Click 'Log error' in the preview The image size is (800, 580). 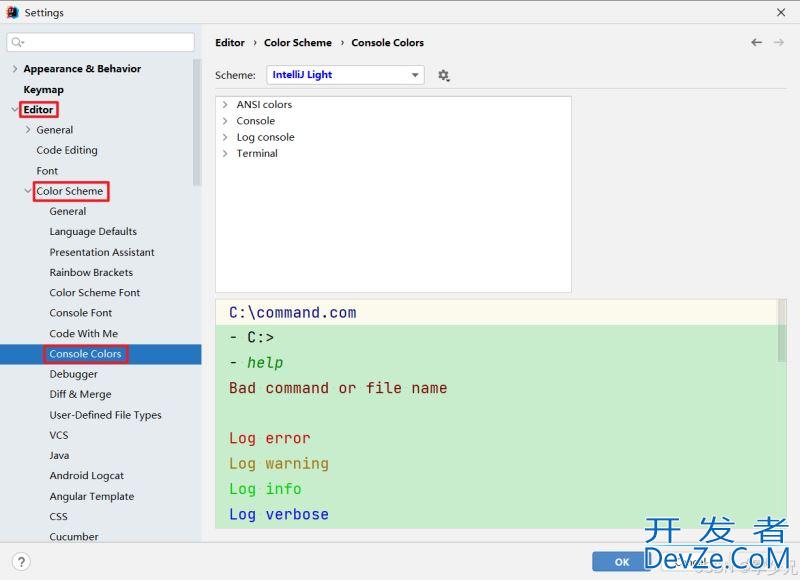point(270,438)
